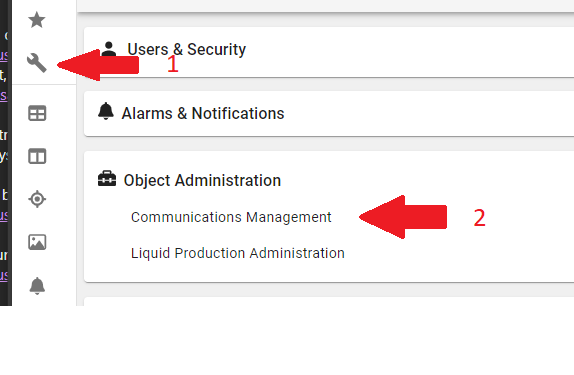Collapse the Object Administration section
The width and height of the screenshot is (574, 375).
(202, 180)
